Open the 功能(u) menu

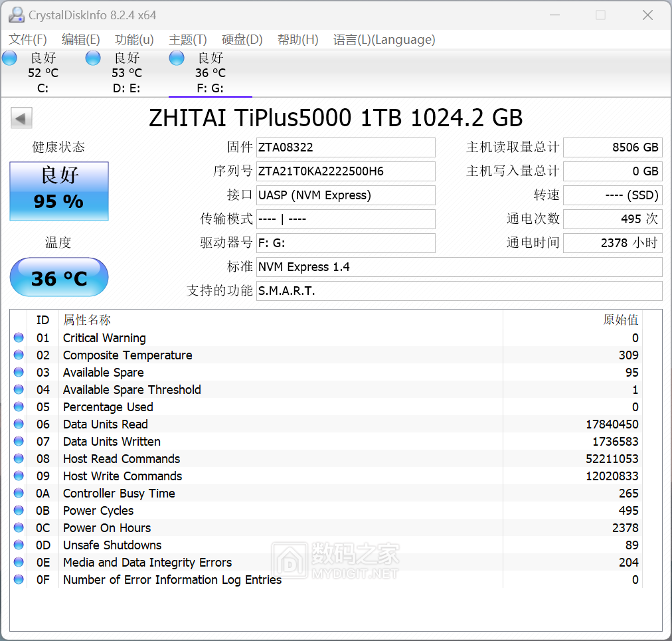tap(134, 39)
